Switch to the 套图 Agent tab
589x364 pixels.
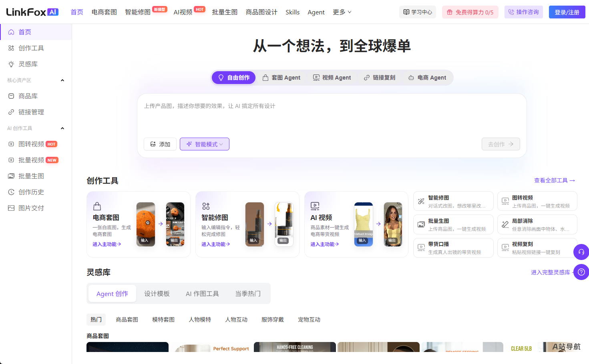pos(281,78)
